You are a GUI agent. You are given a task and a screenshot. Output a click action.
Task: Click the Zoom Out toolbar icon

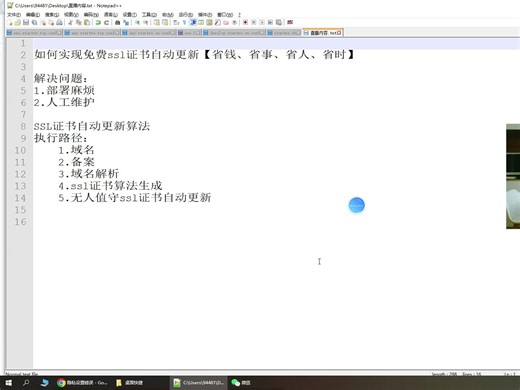coord(146,23)
